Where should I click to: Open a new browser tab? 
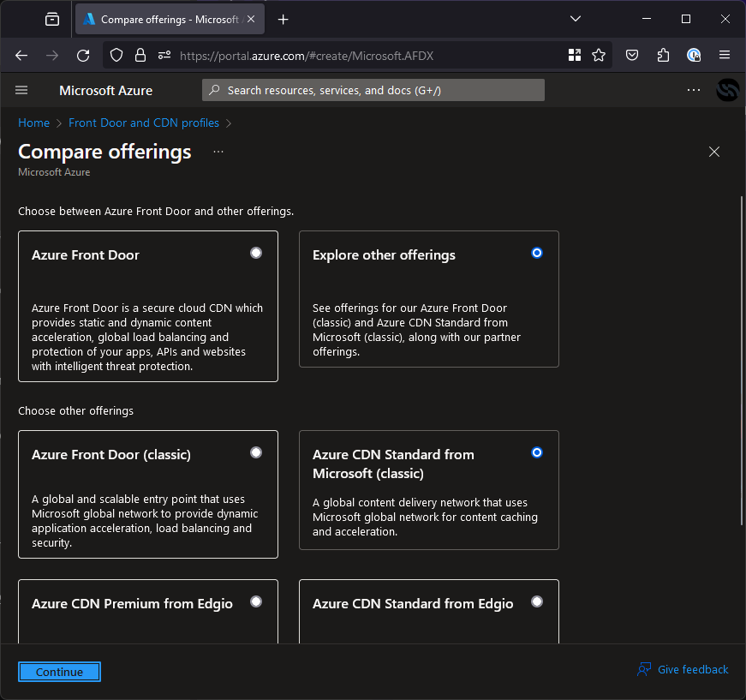(x=283, y=20)
